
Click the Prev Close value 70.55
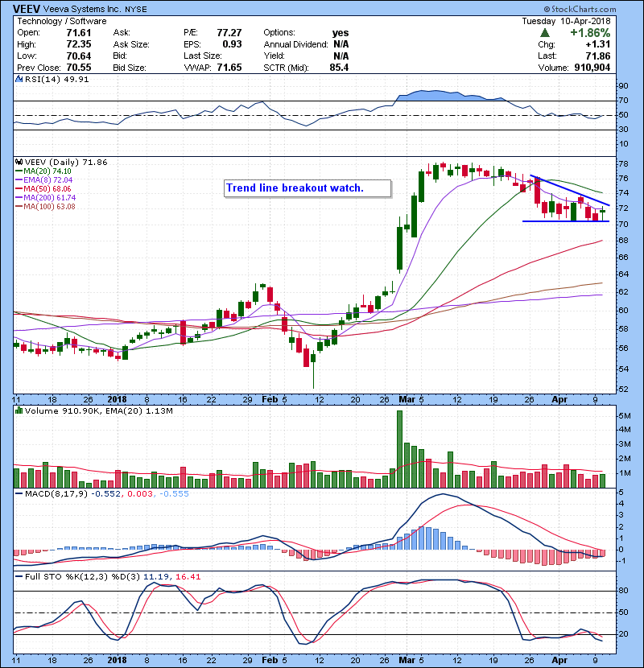[x=79, y=68]
